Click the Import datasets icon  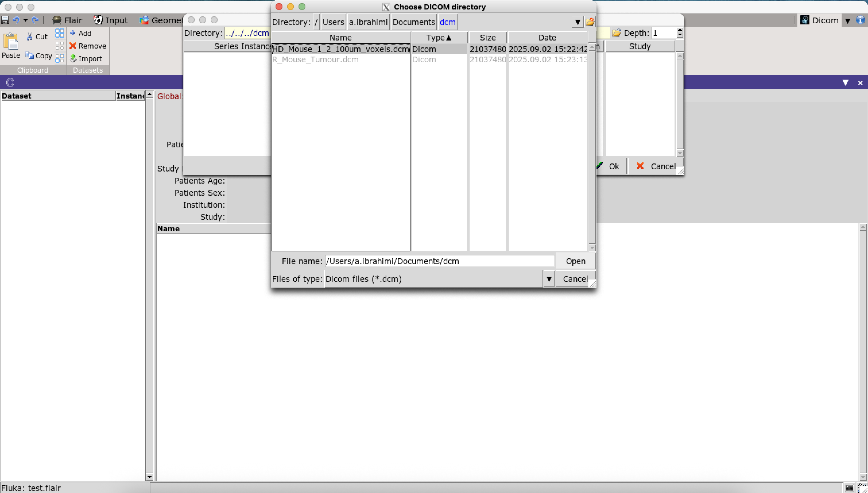(x=73, y=58)
